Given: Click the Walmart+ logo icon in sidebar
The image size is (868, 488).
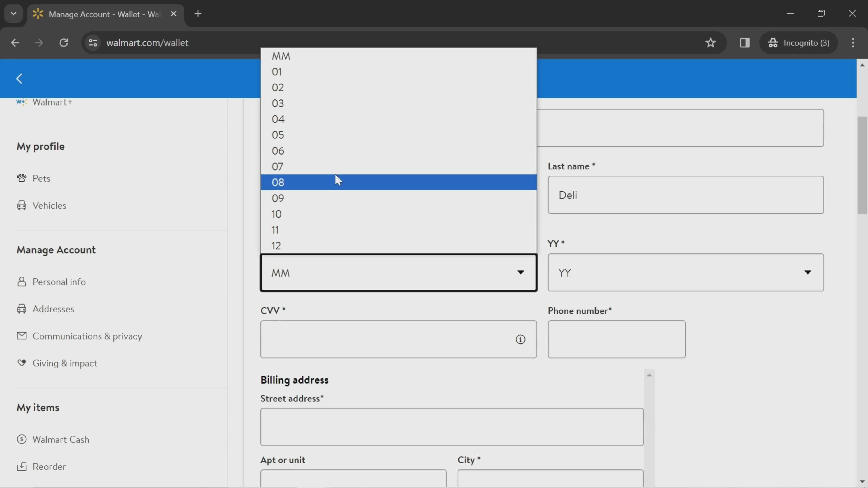Looking at the screenshot, I should [21, 102].
